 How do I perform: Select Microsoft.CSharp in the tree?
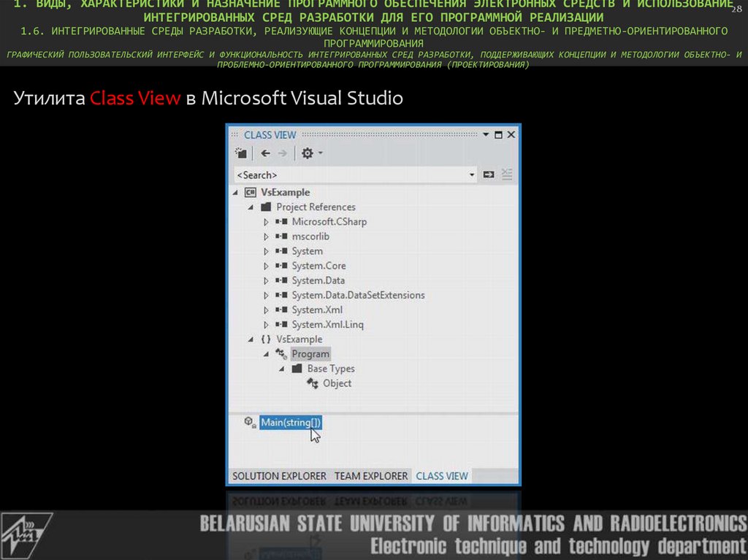point(329,222)
